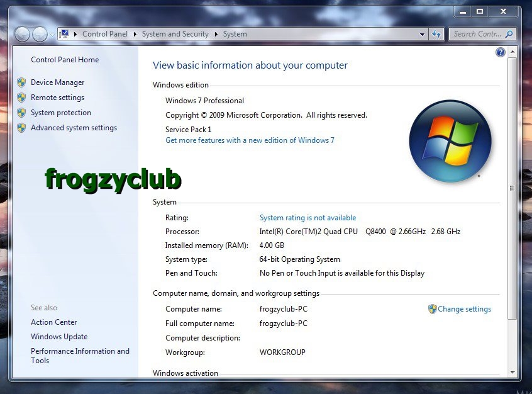532x394 pixels.
Task: Click the search magnifier icon
Action: pyautogui.click(x=509, y=34)
